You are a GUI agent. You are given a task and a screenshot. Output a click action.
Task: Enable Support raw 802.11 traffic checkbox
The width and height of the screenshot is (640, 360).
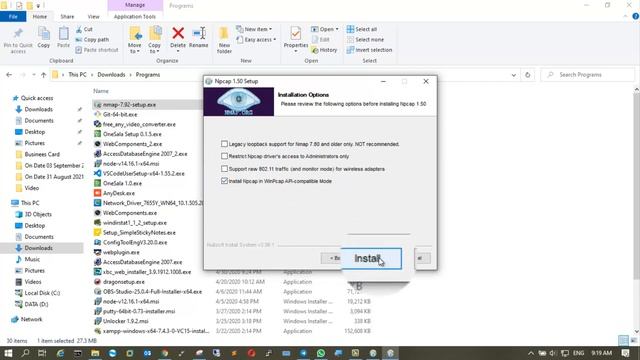pyautogui.click(x=224, y=168)
